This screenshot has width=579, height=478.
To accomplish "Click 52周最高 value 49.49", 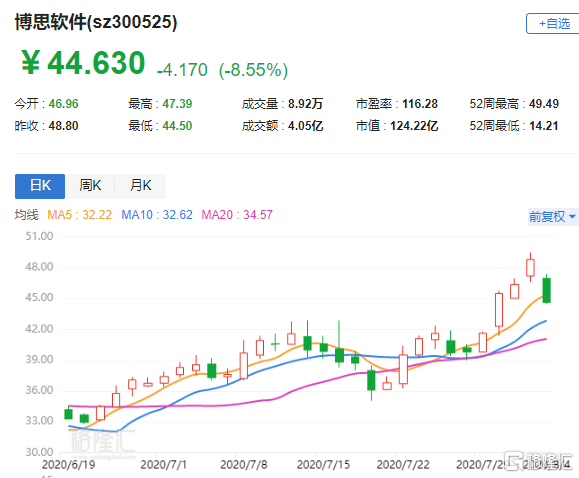I will click(544, 104).
